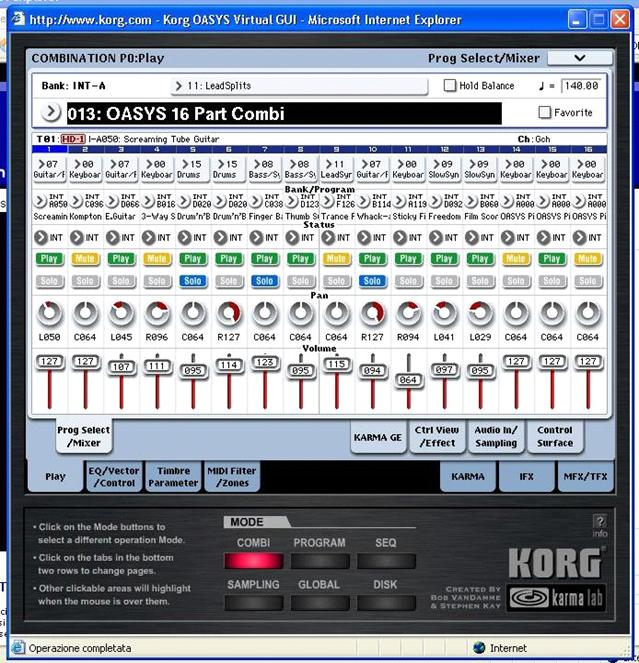Click the SEQ mode LED button
This screenshot has height=663, width=639.
tap(386, 561)
